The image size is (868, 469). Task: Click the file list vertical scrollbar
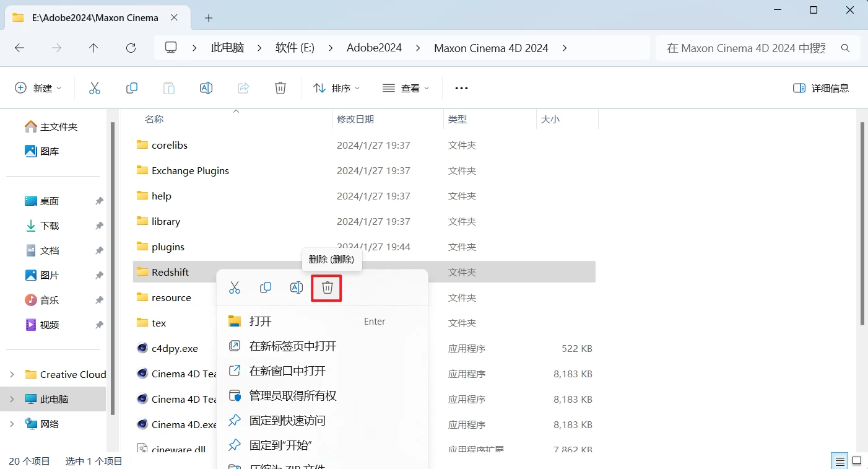[x=862, y=223]
